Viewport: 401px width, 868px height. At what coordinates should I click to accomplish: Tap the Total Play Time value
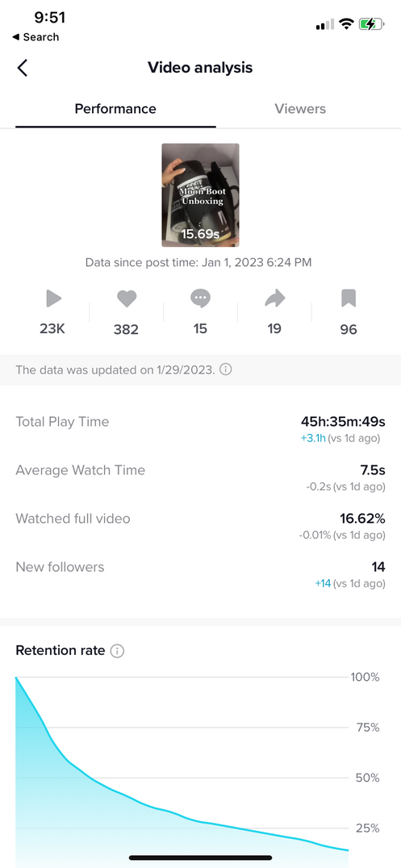[x=343, y=421]
